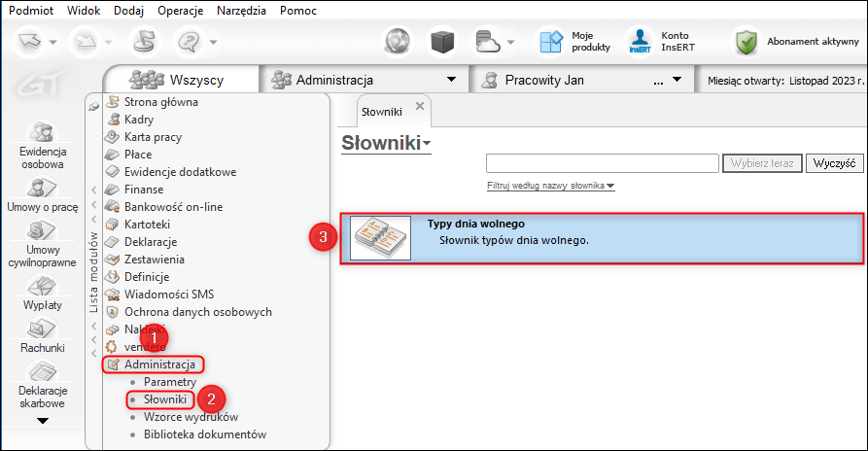Open the Widok menu

click(84, 11)
